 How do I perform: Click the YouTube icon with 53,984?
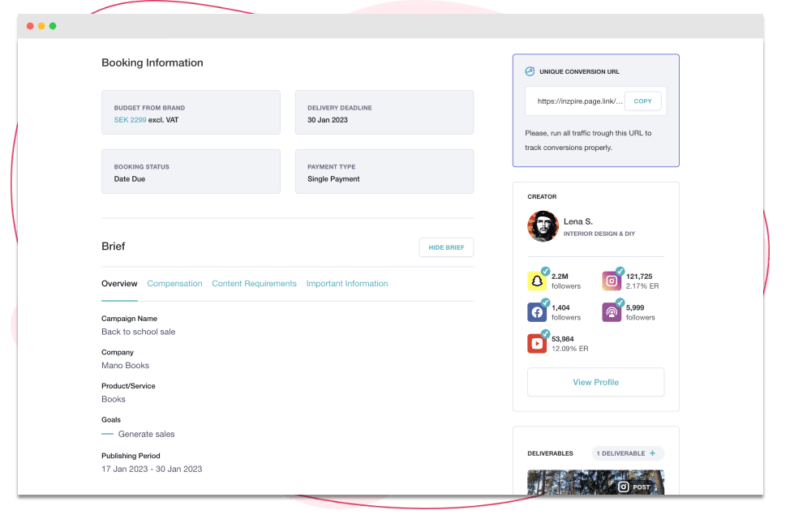(537, 344)
